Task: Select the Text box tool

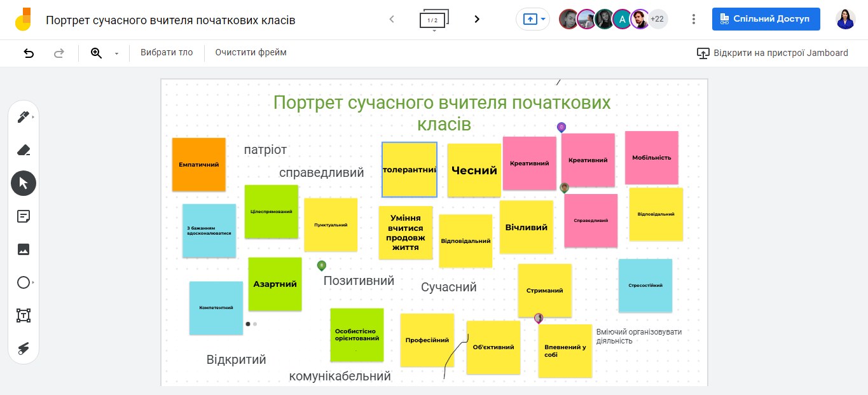Action: click(x=23, y=315)
